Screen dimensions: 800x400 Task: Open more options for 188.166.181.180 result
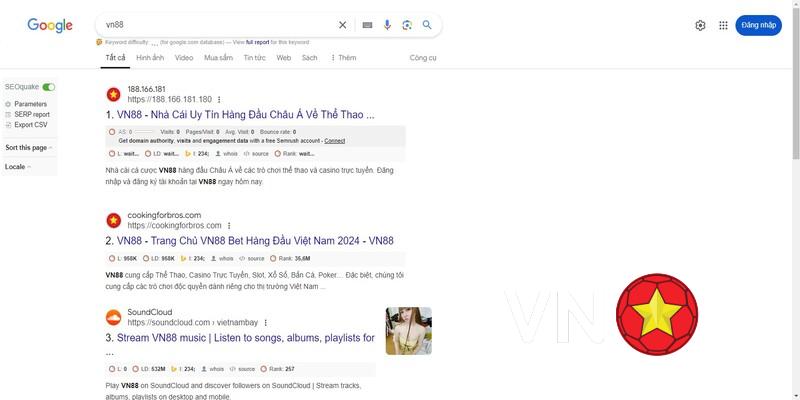219,99
